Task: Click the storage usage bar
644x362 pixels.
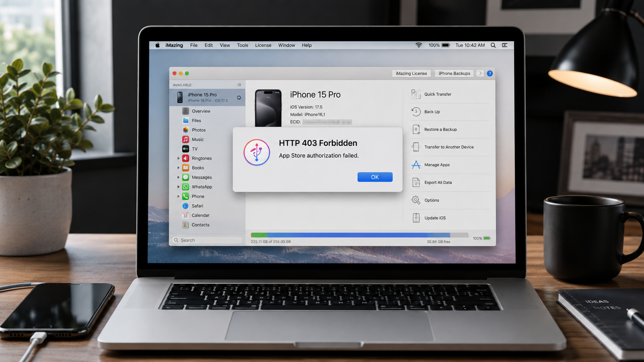Action: click(359, 235)
